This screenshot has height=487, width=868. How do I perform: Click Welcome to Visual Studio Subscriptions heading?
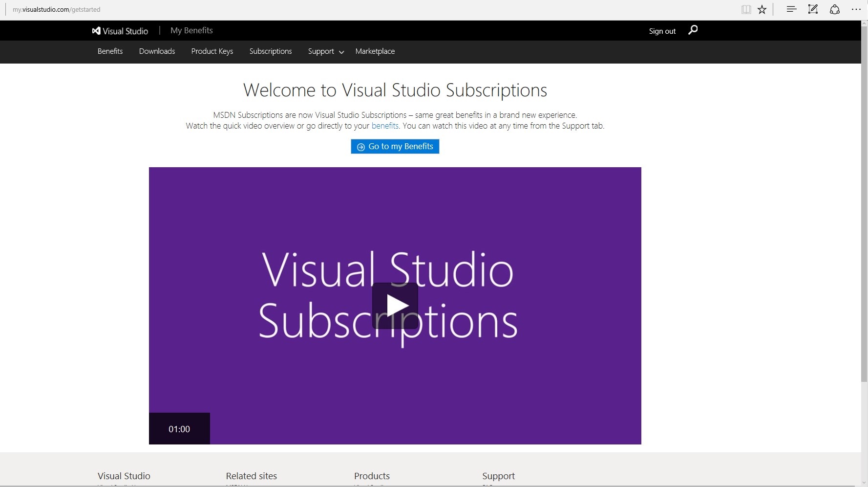click(395, 90)
